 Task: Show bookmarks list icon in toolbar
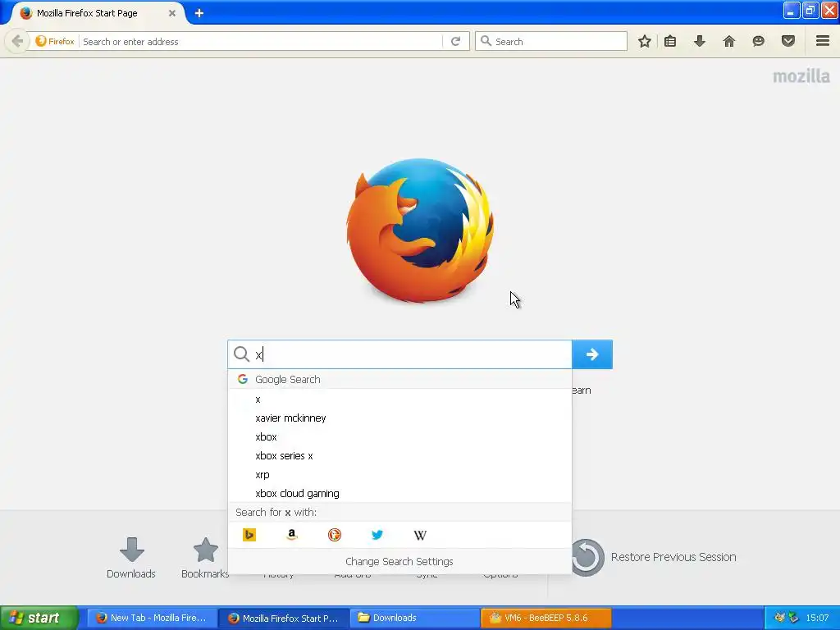click(x=670, y=41)
